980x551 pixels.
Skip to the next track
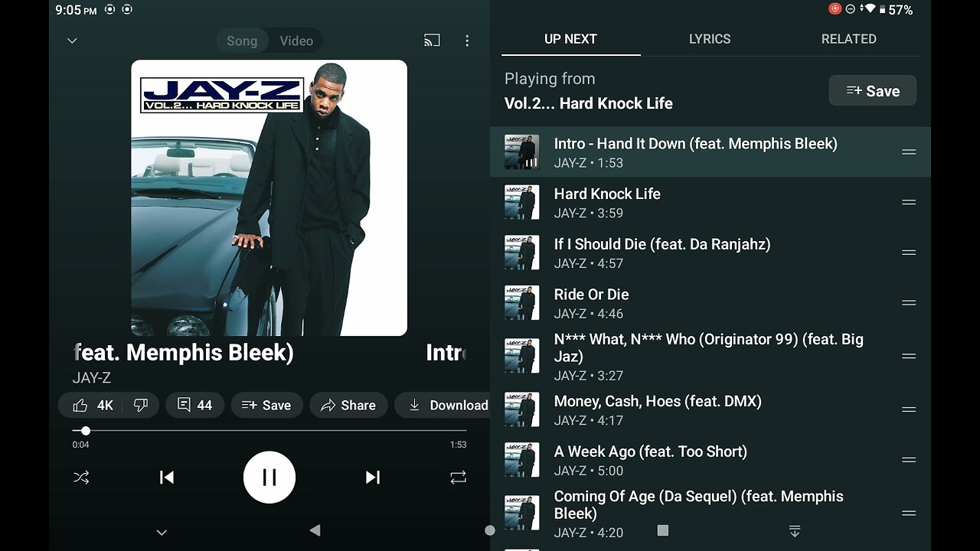tap(373, 478)
